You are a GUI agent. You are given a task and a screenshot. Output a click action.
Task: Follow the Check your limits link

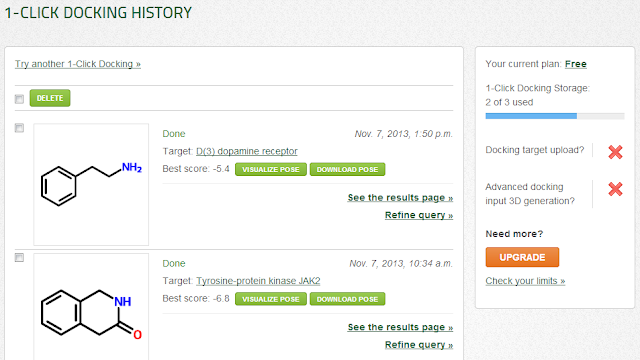(x=525, y=281)
